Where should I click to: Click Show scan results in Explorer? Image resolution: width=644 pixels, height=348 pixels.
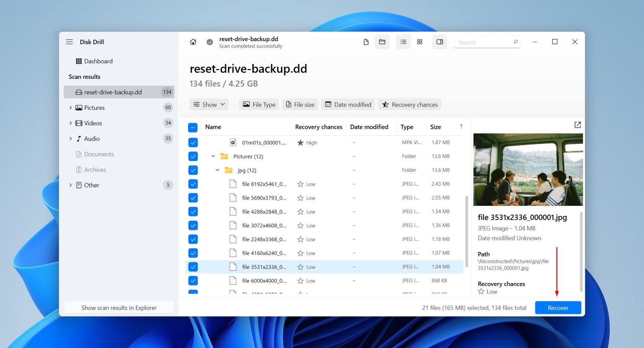(x=119, y=308)
